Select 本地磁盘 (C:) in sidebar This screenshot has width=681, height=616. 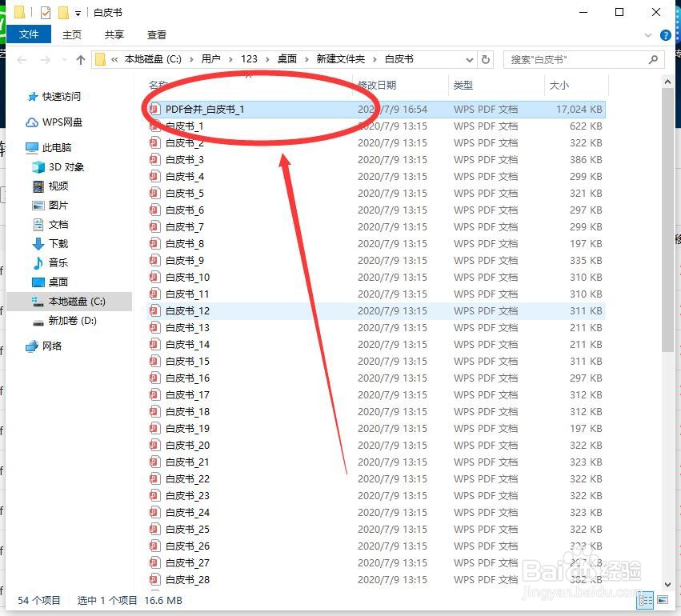tap(69, 302)
